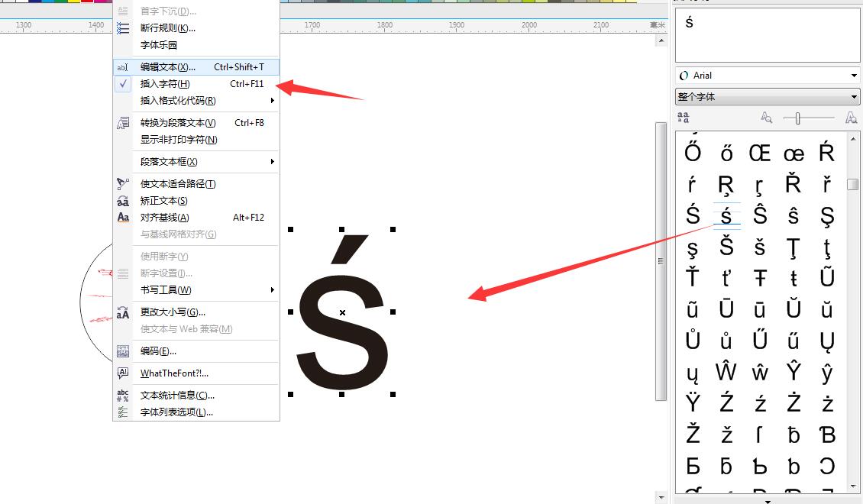Screen dimensions: 863x504
Task: Toggle Align to Baseline (对齐基线) option
Action: click(x=164, y=218)
